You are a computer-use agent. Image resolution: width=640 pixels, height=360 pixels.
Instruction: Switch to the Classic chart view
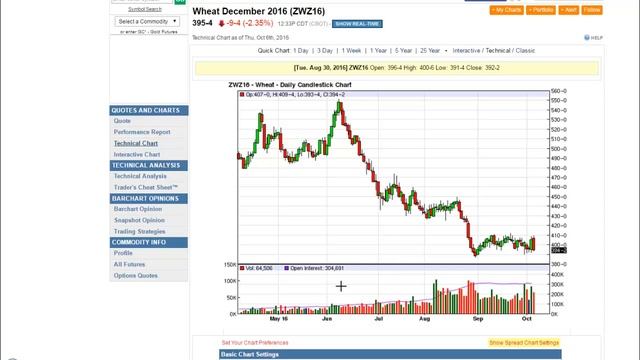click(525, 51)
